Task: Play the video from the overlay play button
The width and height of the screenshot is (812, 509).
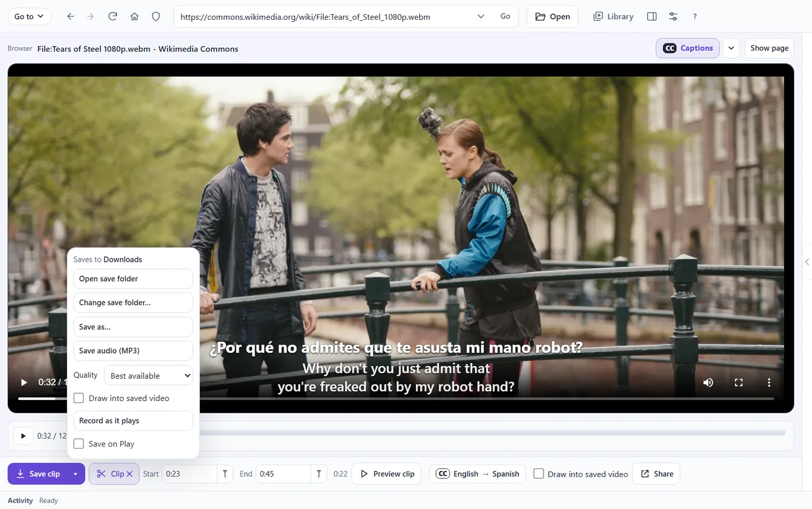Action: (x=23, y=382)
